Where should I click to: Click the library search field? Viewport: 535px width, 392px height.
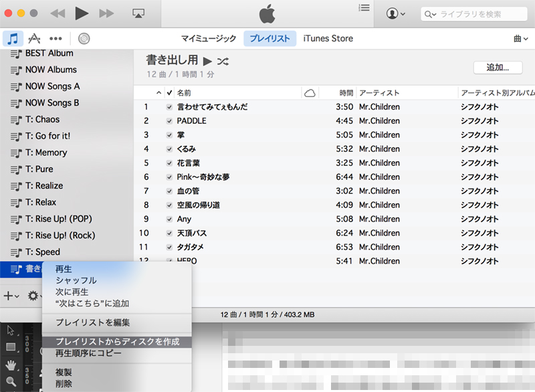pos(474,14)
